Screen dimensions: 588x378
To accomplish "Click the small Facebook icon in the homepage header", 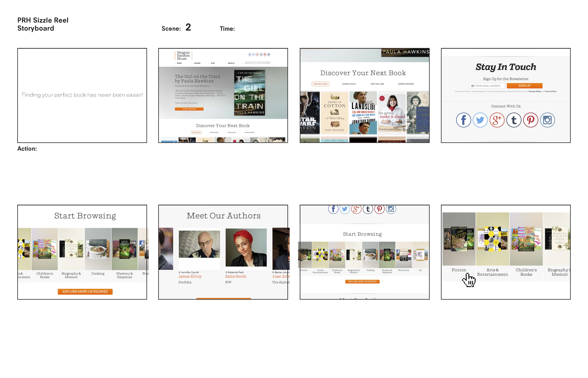I will pos(250,55).
